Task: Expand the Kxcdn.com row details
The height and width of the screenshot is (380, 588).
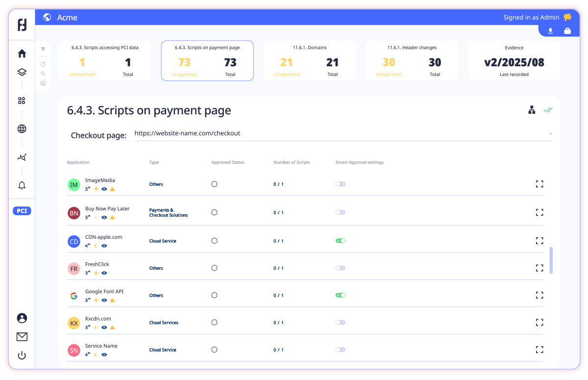Action: (539, 322)
